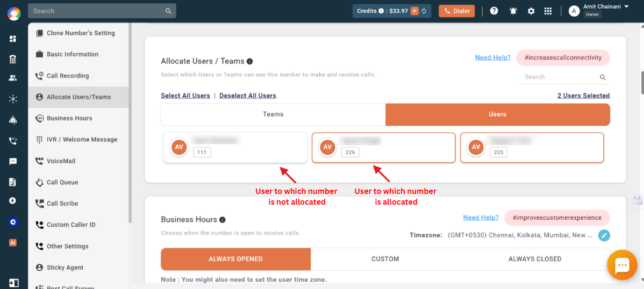Image resolution: width=644 pixels, height=289 pixels.
Task: Open Other Settings in the sidebar
Action: (78, 247)
